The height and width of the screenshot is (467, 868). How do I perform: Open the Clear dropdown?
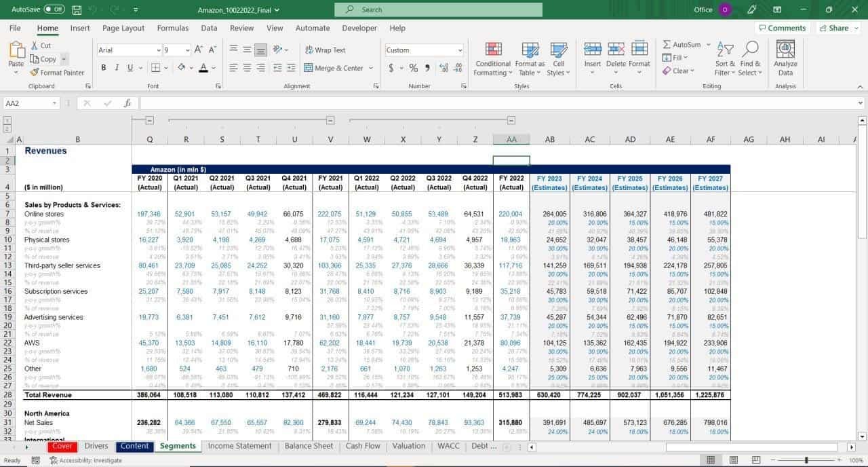point(679,71)
